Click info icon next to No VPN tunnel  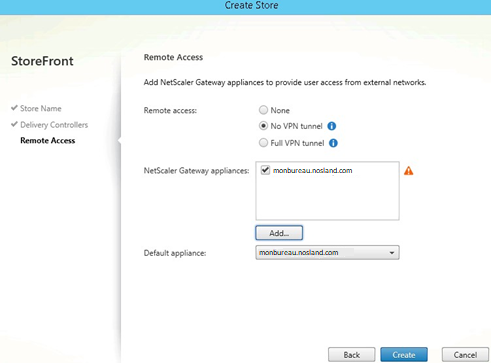[332, 126]
